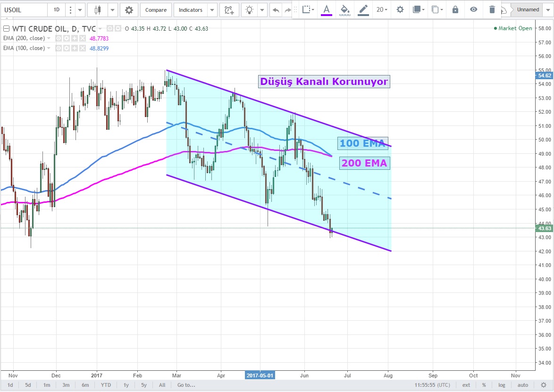Click the Go to... date button
The image size is (554, 392).
(186, 385)
